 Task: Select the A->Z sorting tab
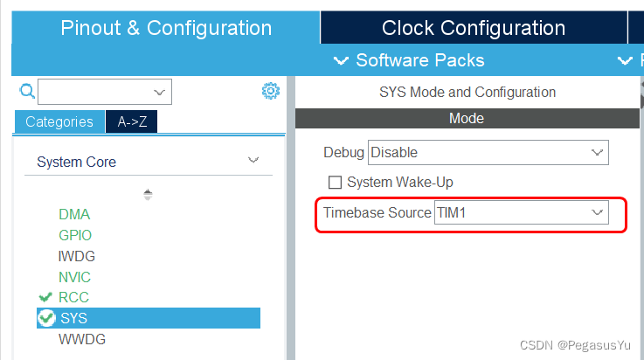(x=132, y=122)
